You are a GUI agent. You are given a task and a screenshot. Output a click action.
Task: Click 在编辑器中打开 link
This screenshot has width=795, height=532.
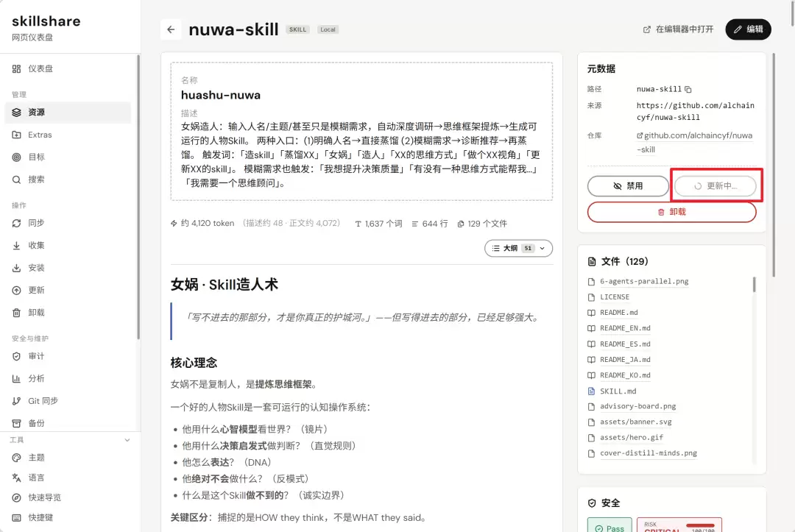click(x=678, y=29)
